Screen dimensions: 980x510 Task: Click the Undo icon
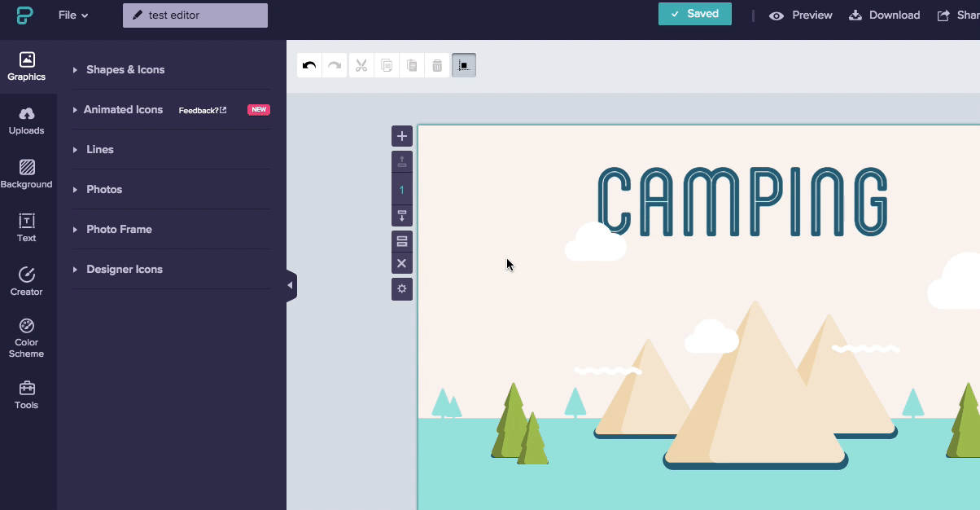pos(309,65)
